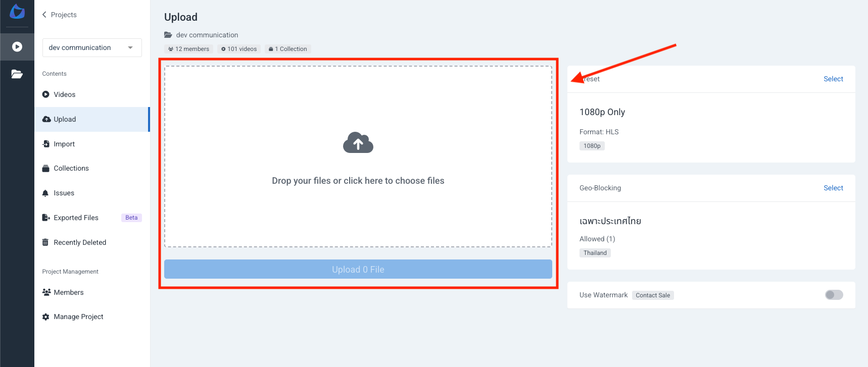Click the Issues bell icon
The height and width of the screenshot is (367, 868).
(45, 193)
